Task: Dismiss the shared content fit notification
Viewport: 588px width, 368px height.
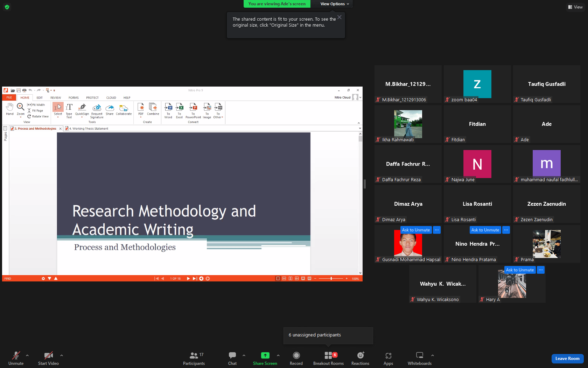Action: [339, 17]
